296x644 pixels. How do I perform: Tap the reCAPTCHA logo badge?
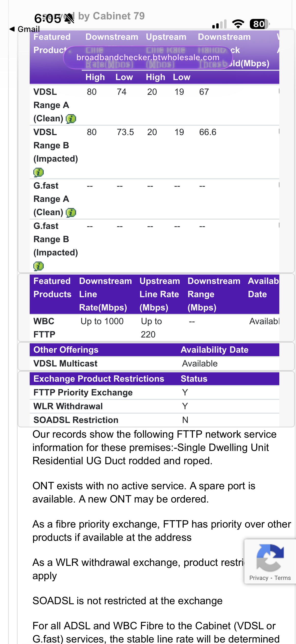point(270,558)
